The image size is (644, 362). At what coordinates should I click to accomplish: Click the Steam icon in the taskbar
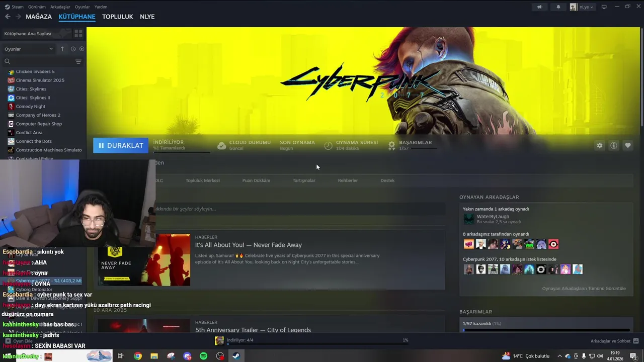click(x=236, y=356)
